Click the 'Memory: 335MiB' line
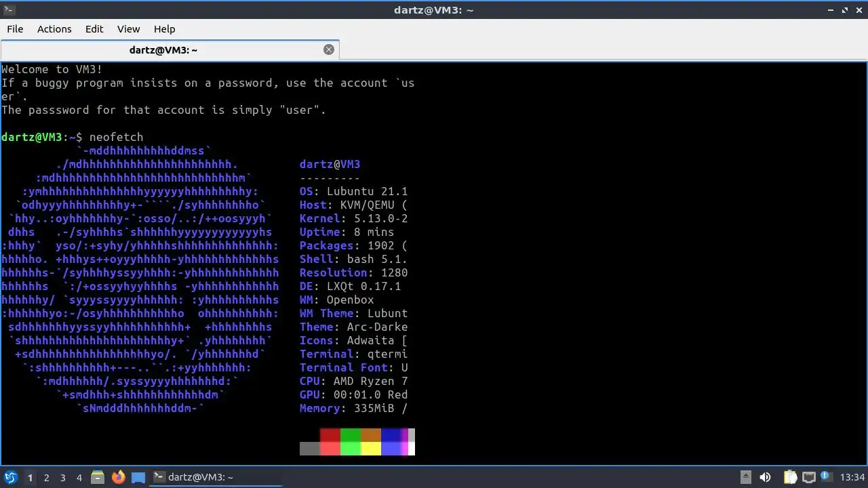This screenshot has width=868, height=488. pos(354,408)
